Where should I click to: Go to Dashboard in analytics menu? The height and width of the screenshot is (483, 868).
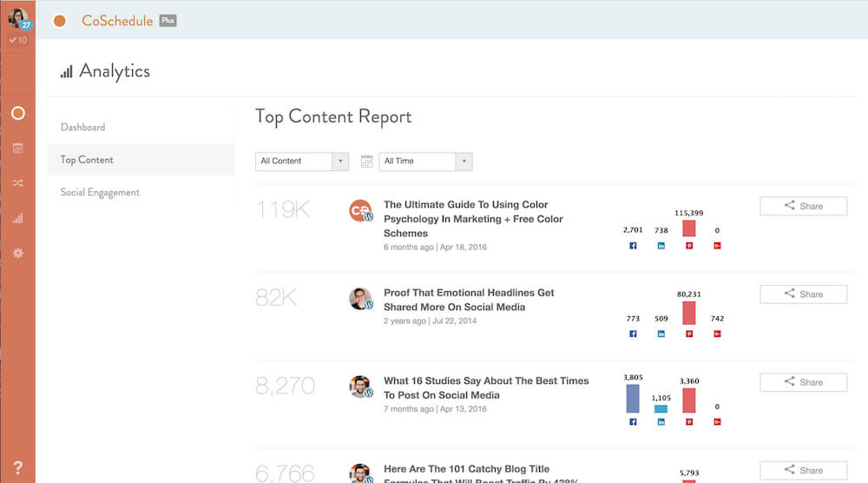(x=83, y=128)
